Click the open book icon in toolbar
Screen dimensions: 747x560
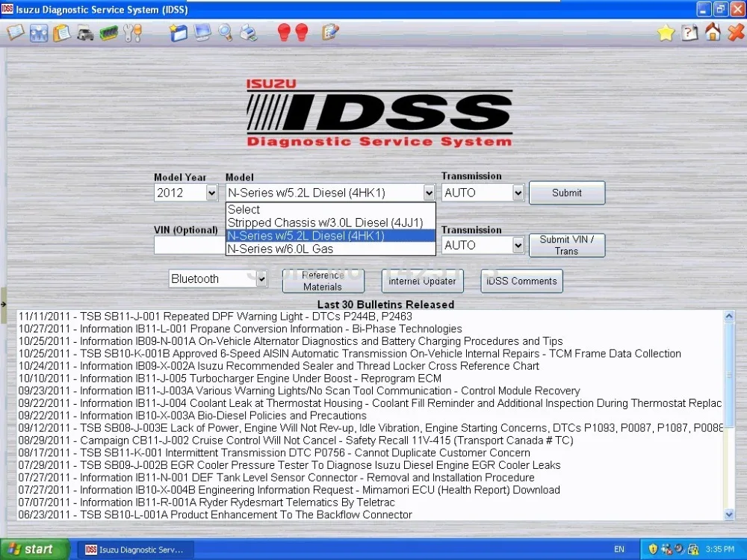click(x=15, y=32)
